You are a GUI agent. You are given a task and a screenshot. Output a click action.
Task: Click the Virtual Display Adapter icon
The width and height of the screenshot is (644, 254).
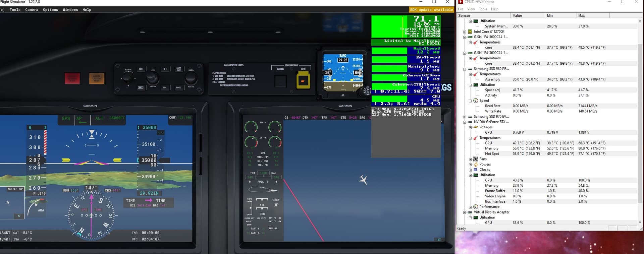click(x=470, y=212)
